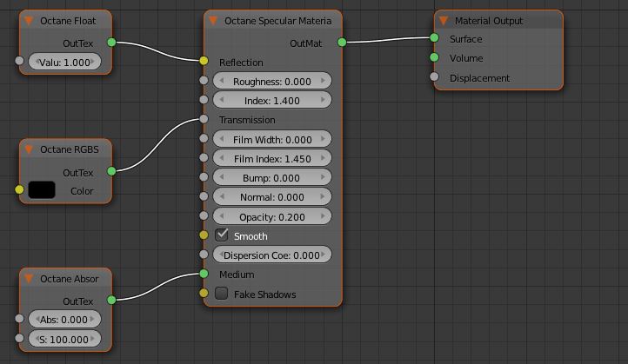Click the Dispersion Coe input socket
The width and height of the screenshot is (628, 364).
204,254
